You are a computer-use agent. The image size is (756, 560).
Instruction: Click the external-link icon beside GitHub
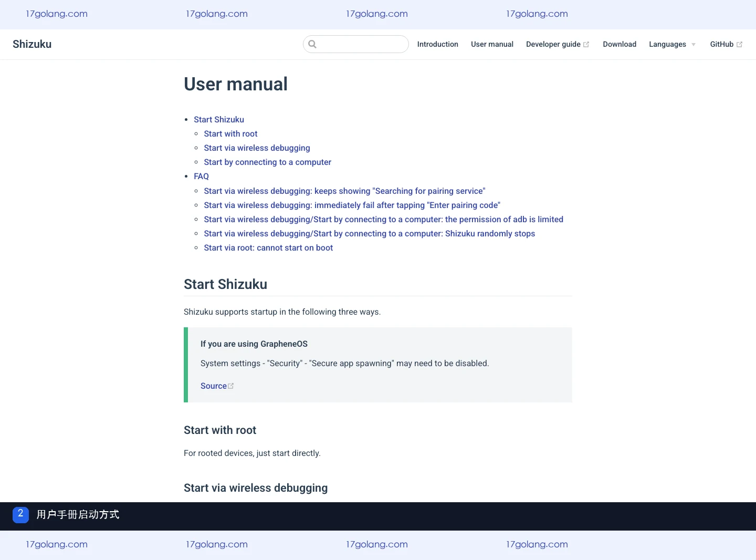pos(739,45)
